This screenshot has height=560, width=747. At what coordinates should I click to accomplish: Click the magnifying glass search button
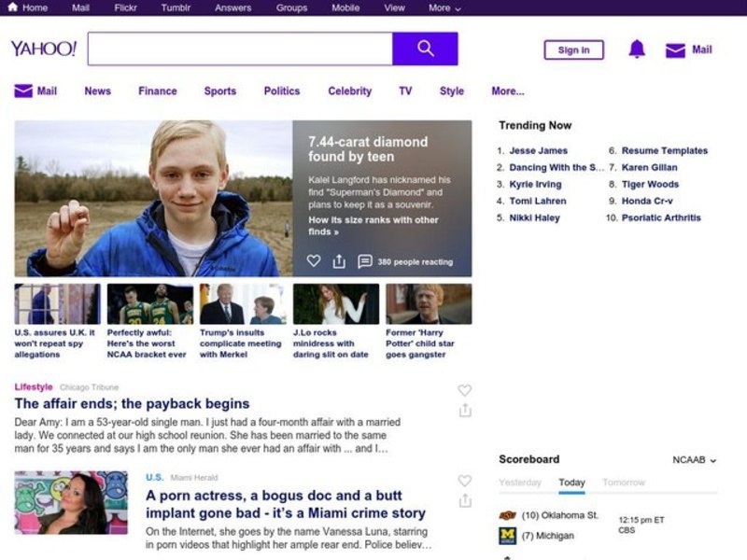coord(425,49)
